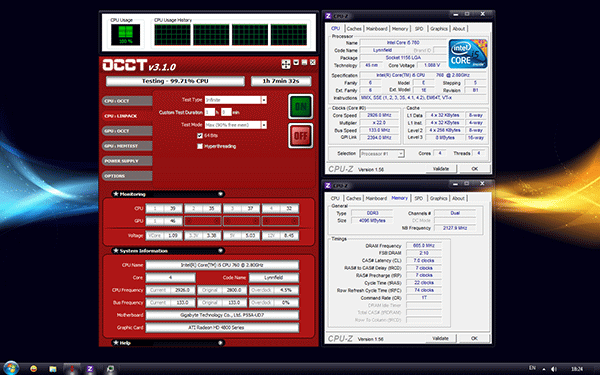
Task: Click the custom duration minutes field
Action: click(226, 112)
